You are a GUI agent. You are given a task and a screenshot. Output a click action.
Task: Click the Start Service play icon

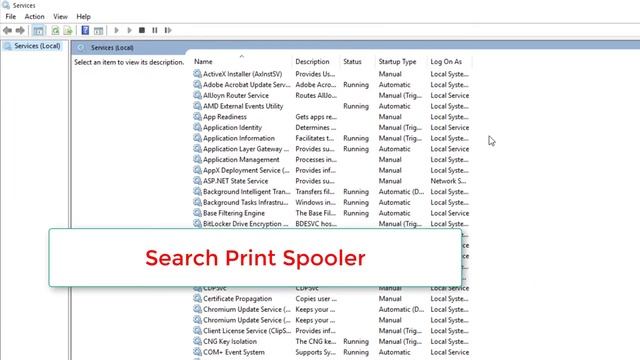point(116,30)
